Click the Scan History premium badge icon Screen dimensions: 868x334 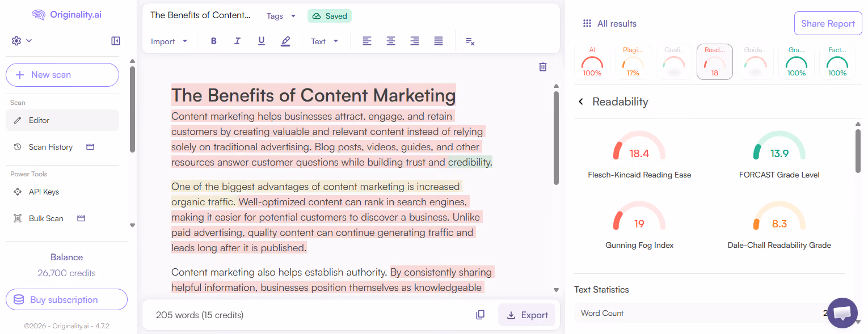click(x=90, y=147)
